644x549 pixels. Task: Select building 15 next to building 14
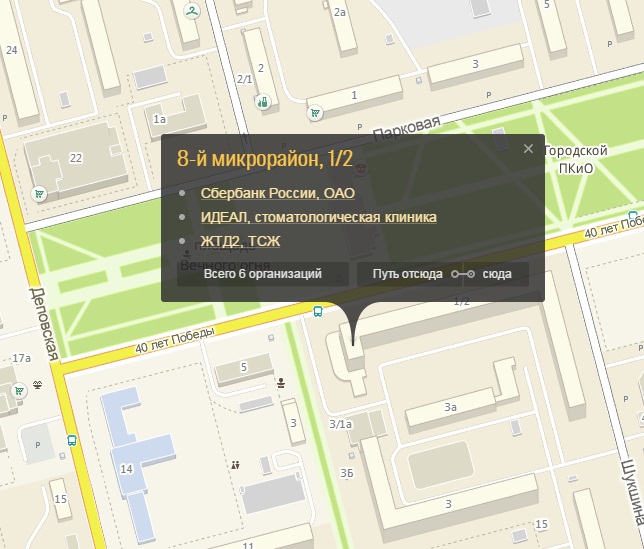pos(60,499)
